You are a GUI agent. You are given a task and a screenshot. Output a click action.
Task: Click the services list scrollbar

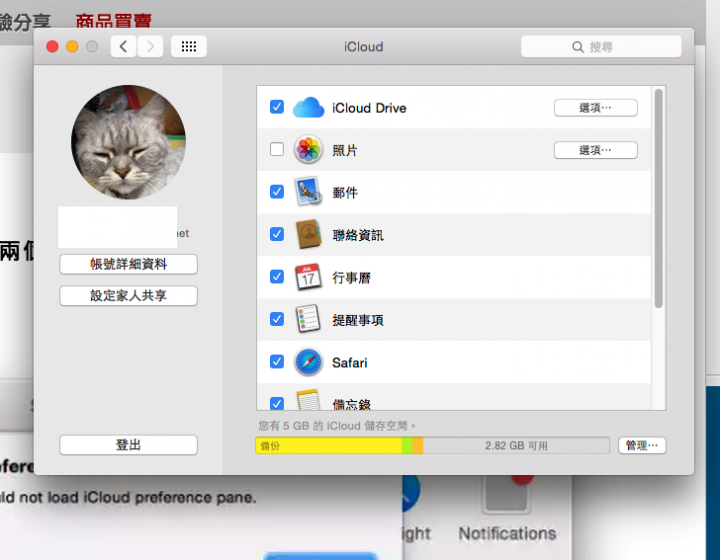click(658, 198)
